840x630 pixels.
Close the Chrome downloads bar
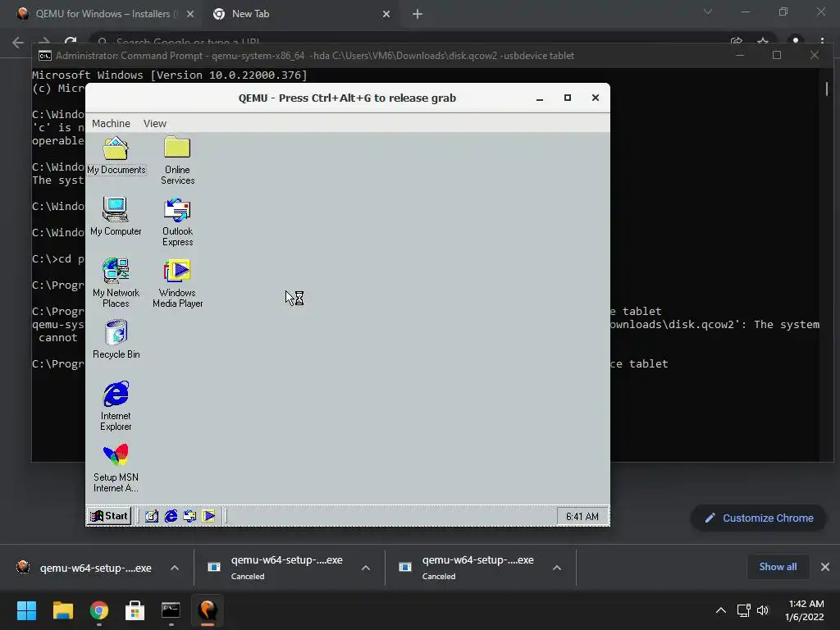tap(825, 567)
